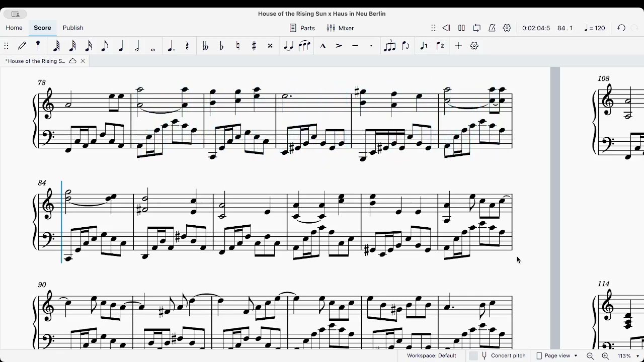This screenshot has width=644, height=362.
Task: Click the tempo value 120
Action: point(595,28)
